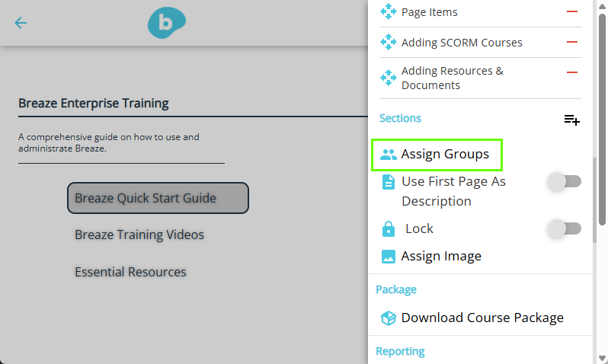Open Assign Image option

pos(430,256)
